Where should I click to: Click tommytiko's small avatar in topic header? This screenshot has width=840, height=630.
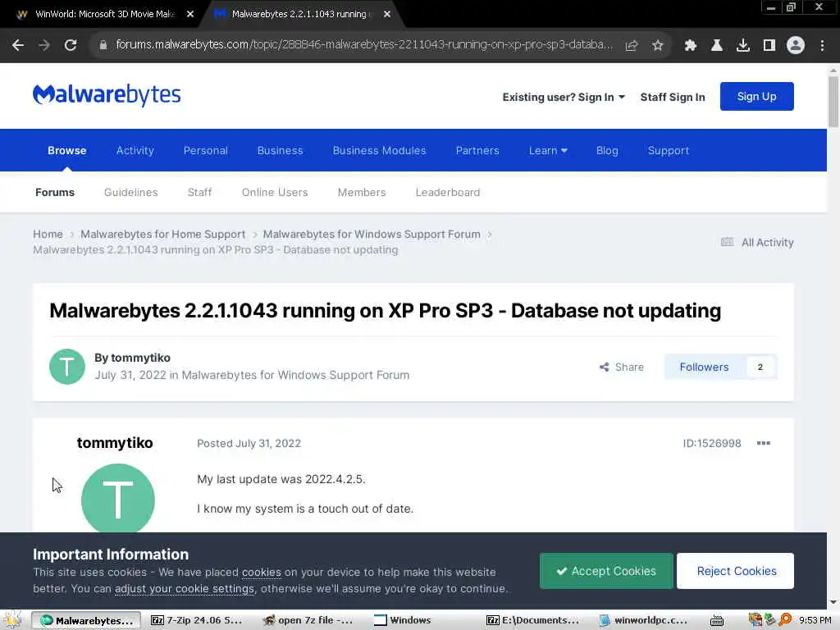[x=67, y=367]
